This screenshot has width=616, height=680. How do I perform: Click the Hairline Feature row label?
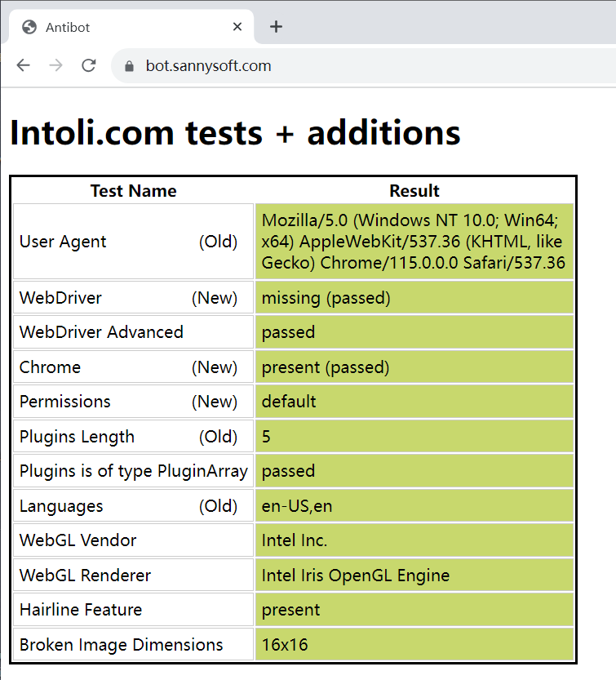coord(81,610)
